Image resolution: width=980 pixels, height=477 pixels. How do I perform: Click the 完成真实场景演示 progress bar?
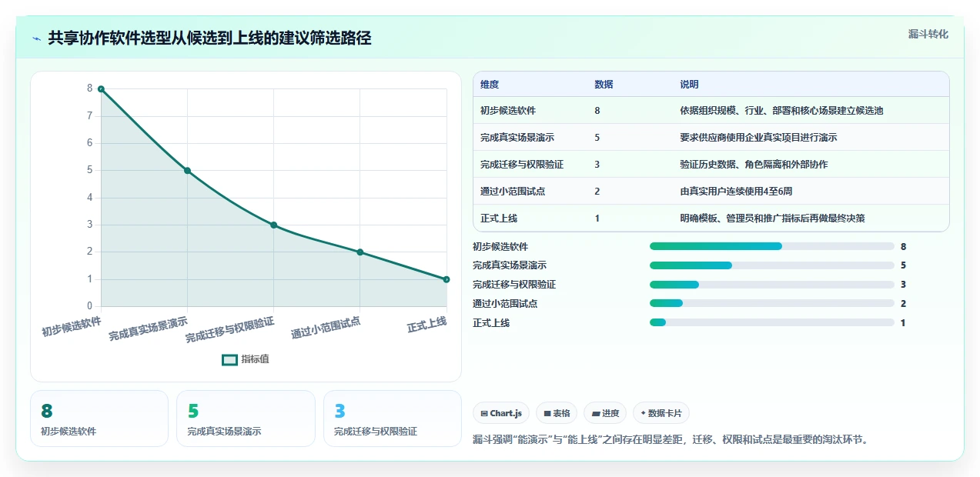tap(772, 265)
